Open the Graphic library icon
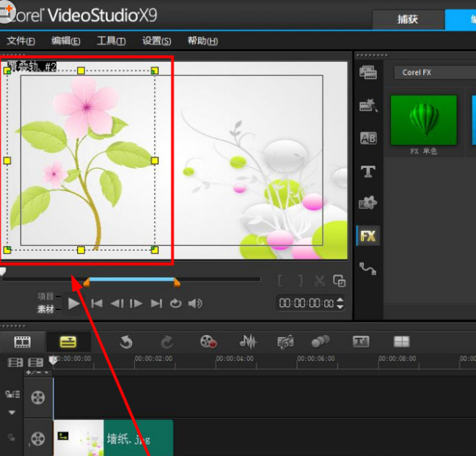Screen dimensions: 476x456 click(368, 203)
